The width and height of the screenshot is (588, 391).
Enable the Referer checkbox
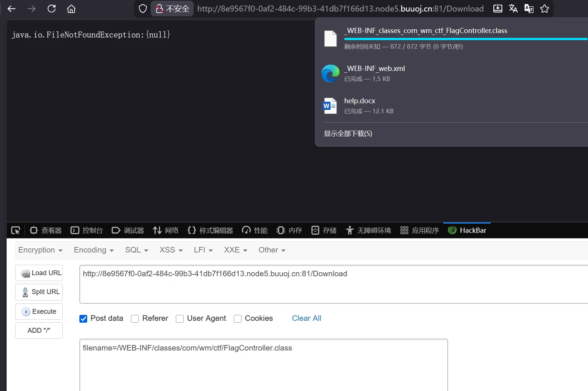pyautogui.click(x=135, y=319)
